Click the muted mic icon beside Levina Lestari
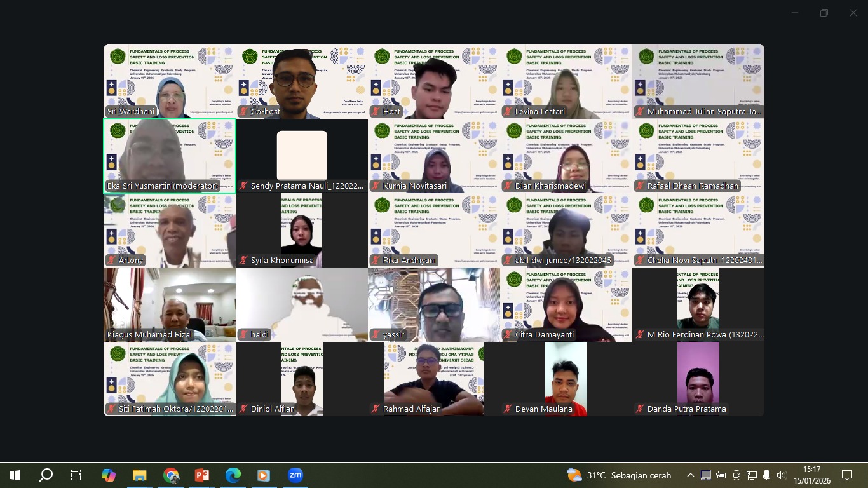Viewport: 868px width, 488px height. 508,112
